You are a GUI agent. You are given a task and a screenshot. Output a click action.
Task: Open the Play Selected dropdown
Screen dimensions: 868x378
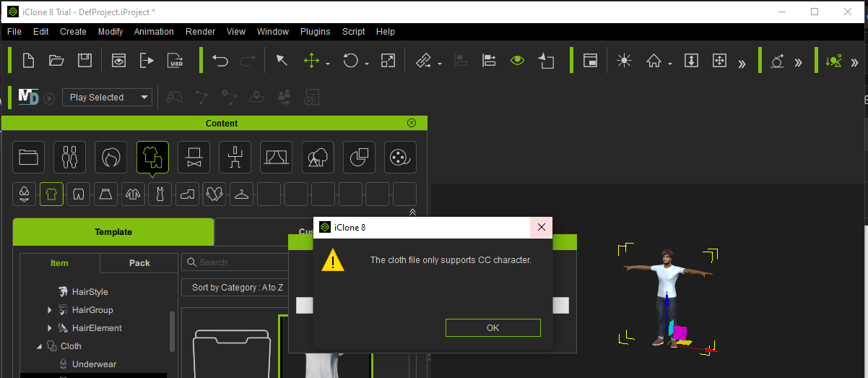(107, 98)
